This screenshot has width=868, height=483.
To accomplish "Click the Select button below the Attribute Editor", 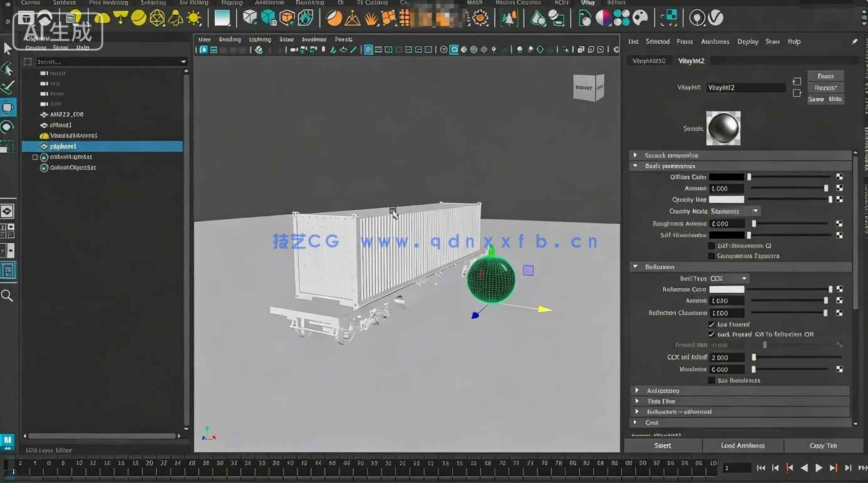I will coord(663,445).
